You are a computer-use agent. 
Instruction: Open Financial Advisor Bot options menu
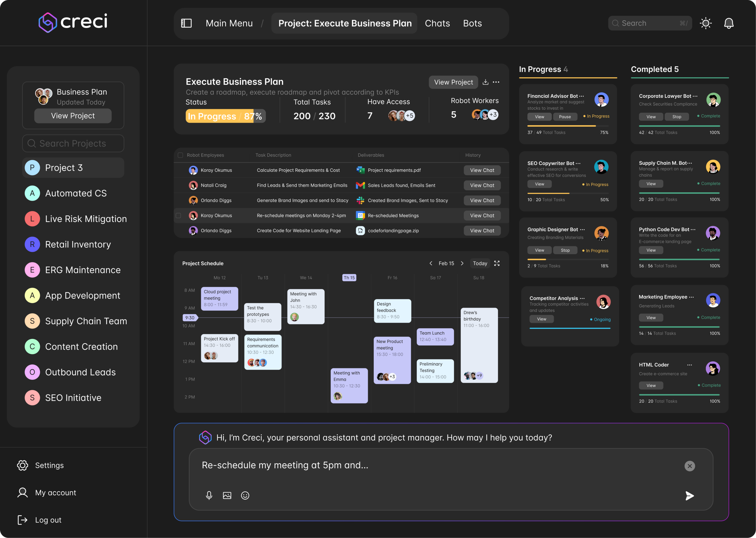tap(581, 96)
